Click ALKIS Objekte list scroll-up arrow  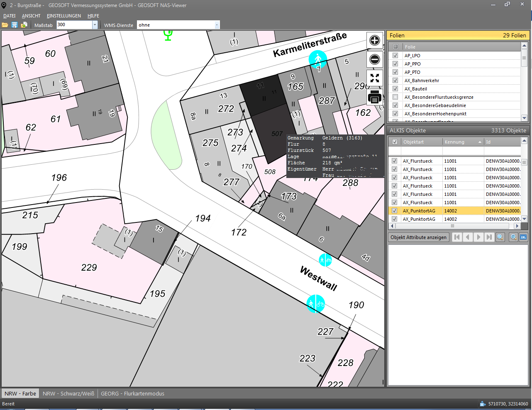524,141
